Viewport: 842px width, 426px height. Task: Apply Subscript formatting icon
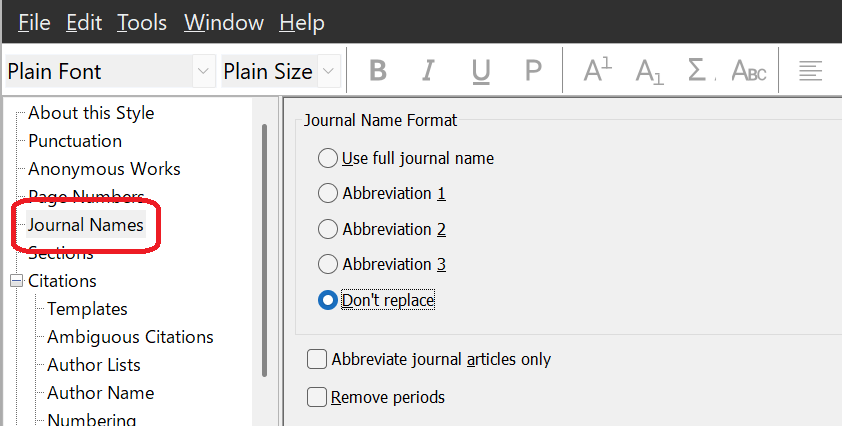pyautogui.click(x=649, y=70)
